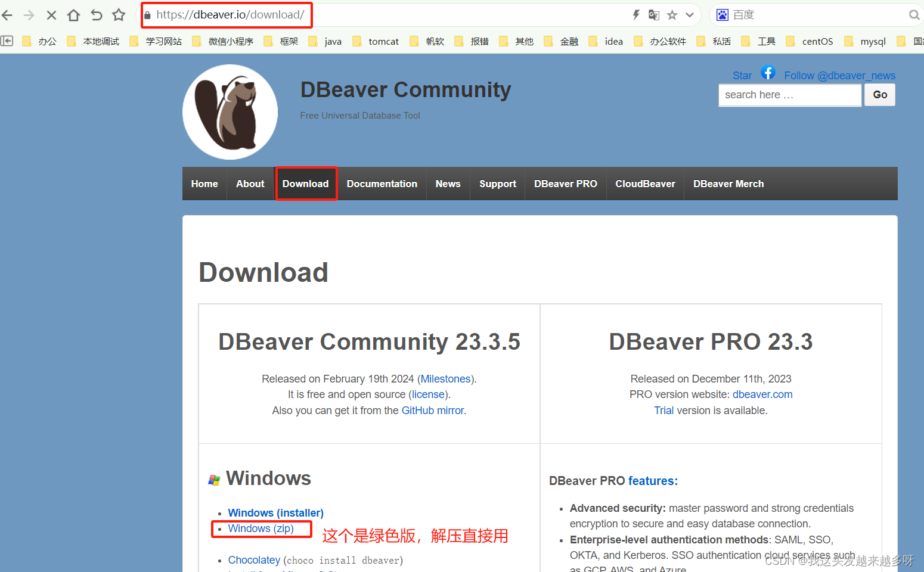Open the Support nav tab
Screen dimensions: 924x572
[498, 184]
